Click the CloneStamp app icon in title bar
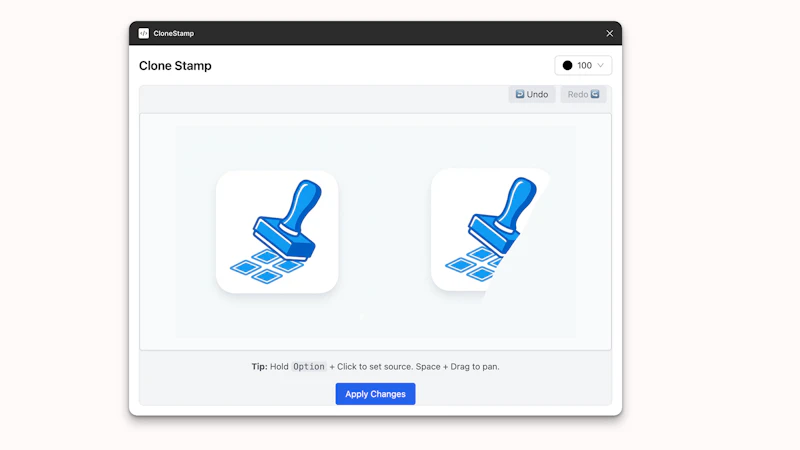 coord(144,33)
